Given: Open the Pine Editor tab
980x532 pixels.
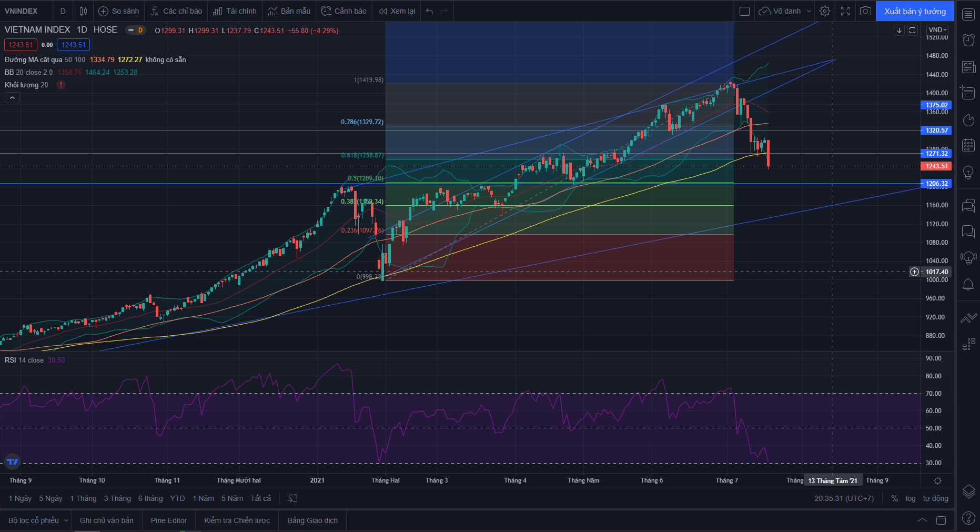Looking at the screenshot, I should (168, 520).
